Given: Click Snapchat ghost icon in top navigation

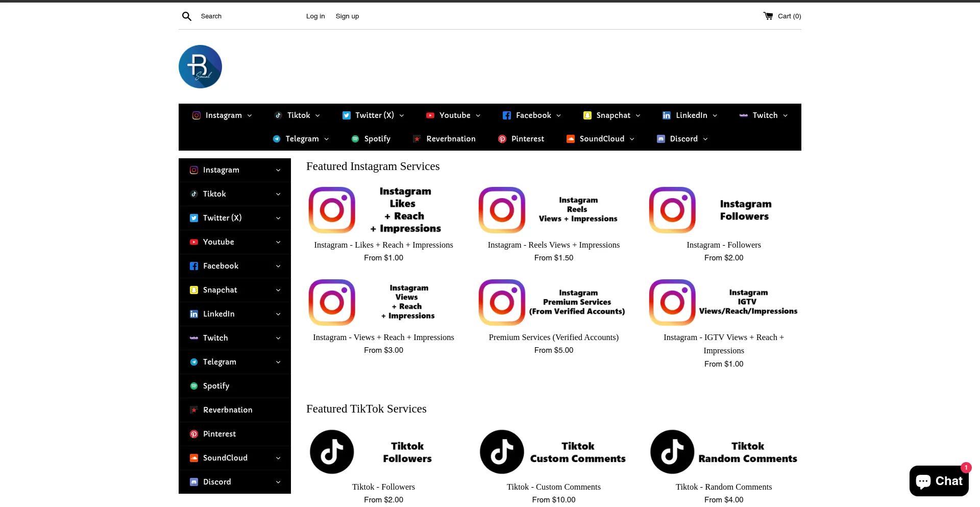Looking at the screenshot, I should (x=587, y=115).
